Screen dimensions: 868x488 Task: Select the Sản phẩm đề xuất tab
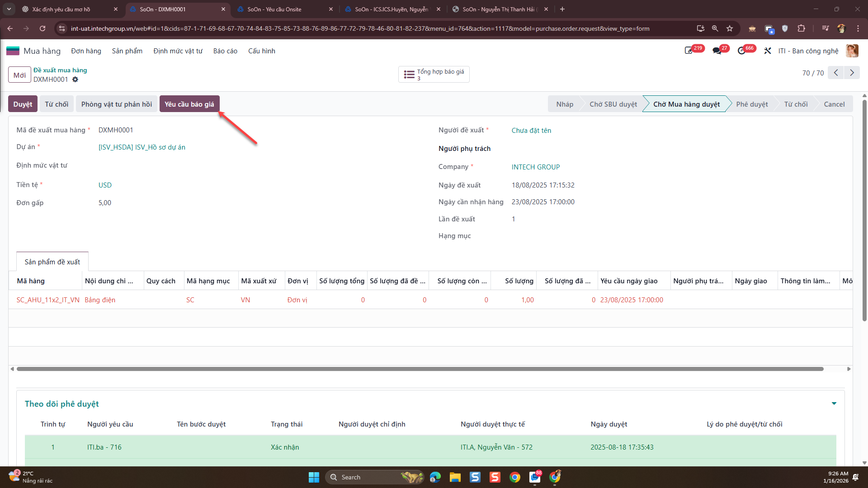(52, 262)
